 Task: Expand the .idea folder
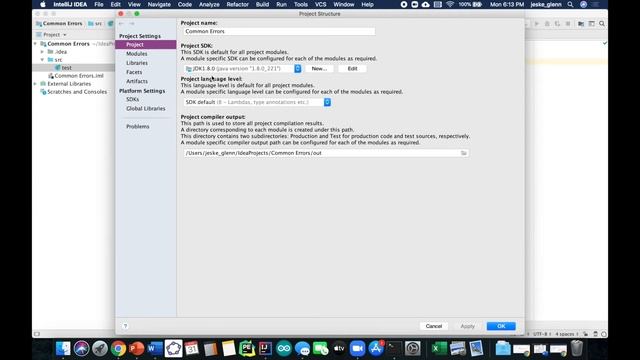click(42, 52)
